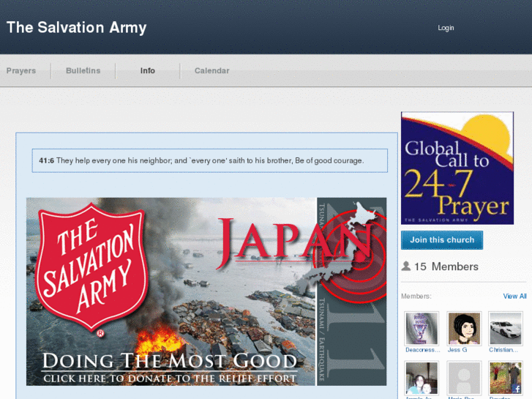
Task: Open member avatar with woman and child
Action: click(x=422, y=378)
